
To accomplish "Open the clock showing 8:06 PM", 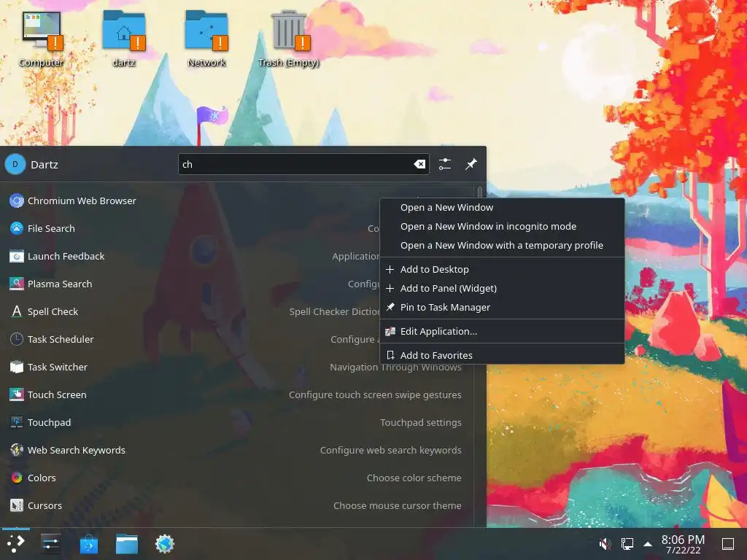I will (683, 544).
